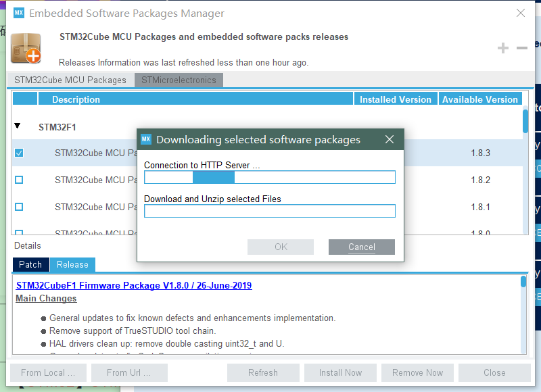Screen dimensions: 541x392
Task: Select available version 1.8.3 cell
Action: pos(481,153)
